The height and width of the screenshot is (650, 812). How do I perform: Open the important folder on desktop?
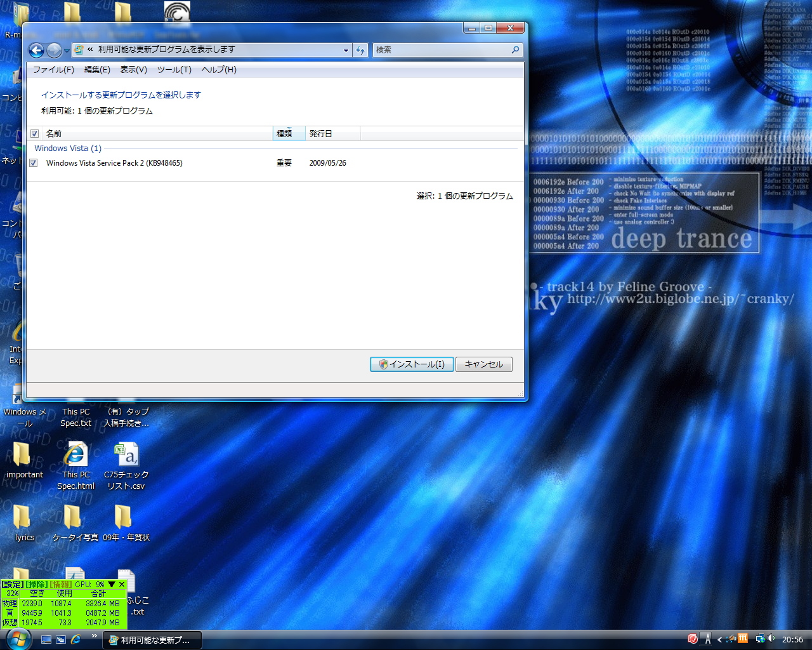pos(24,461)
